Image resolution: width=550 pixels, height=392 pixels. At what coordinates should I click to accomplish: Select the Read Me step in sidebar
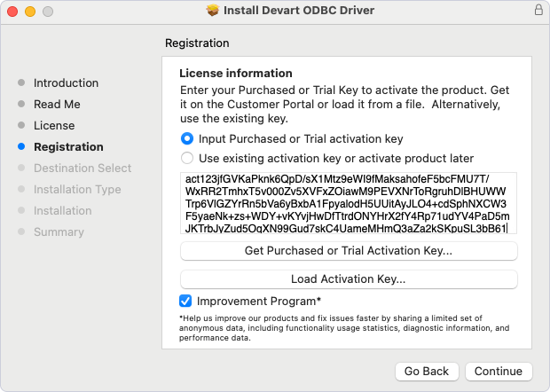tap(57, 104)
